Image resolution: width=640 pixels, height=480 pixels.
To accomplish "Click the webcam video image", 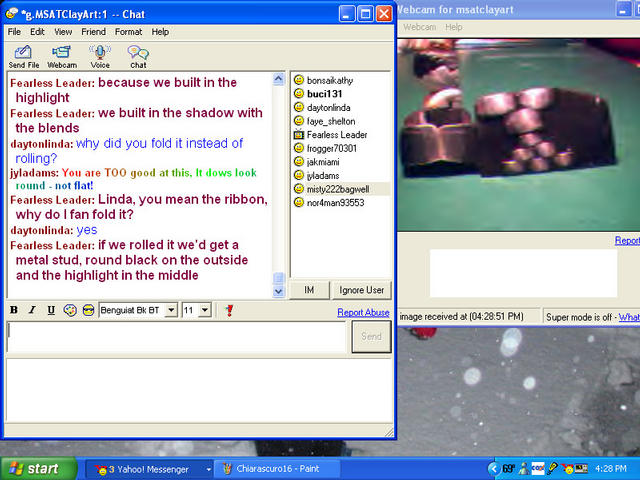I will (518, 135).
